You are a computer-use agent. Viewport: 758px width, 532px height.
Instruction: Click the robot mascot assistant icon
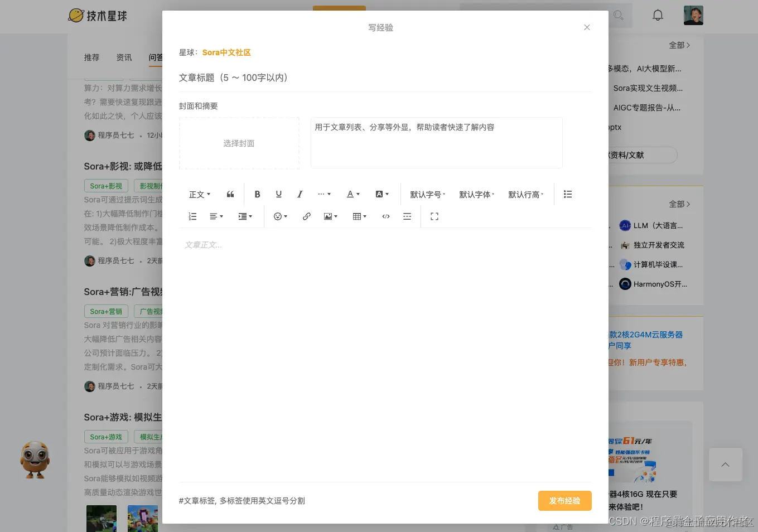click(35, 460)
